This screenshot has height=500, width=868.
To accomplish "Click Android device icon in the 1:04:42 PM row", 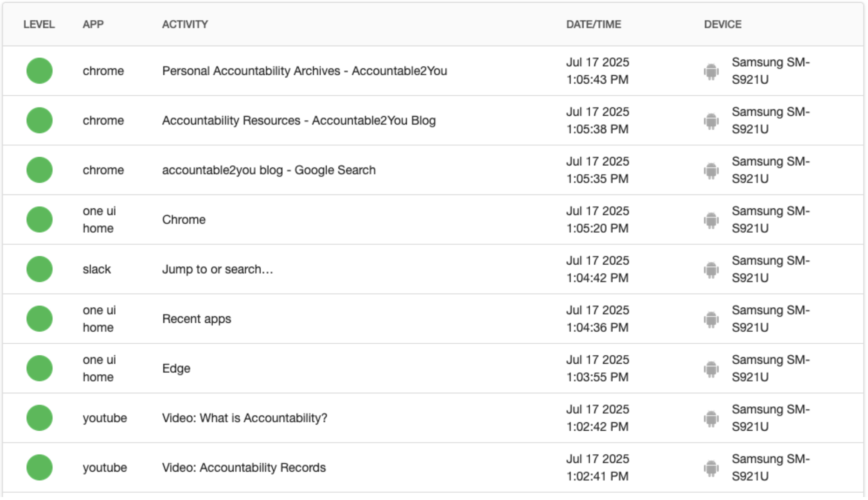I will [x=711, y=270].
